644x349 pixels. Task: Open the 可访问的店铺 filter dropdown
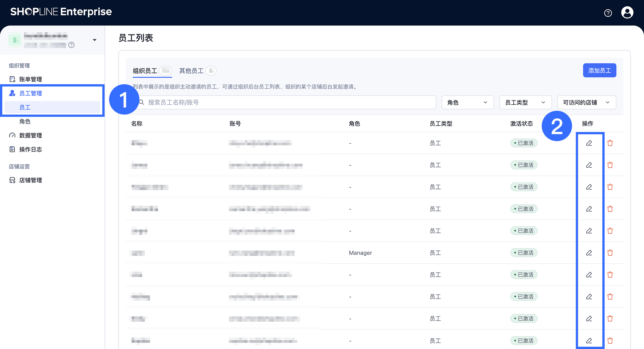pos(586,102)
